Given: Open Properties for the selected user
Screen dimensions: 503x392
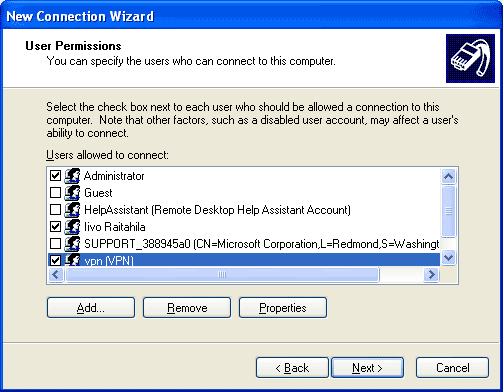Looking at the screenshot, I should coord(283,308).
